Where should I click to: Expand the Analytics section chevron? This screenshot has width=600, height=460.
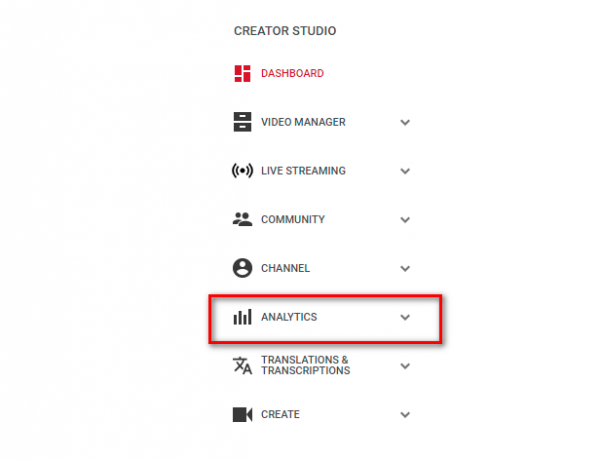click(x=405, y=317)
